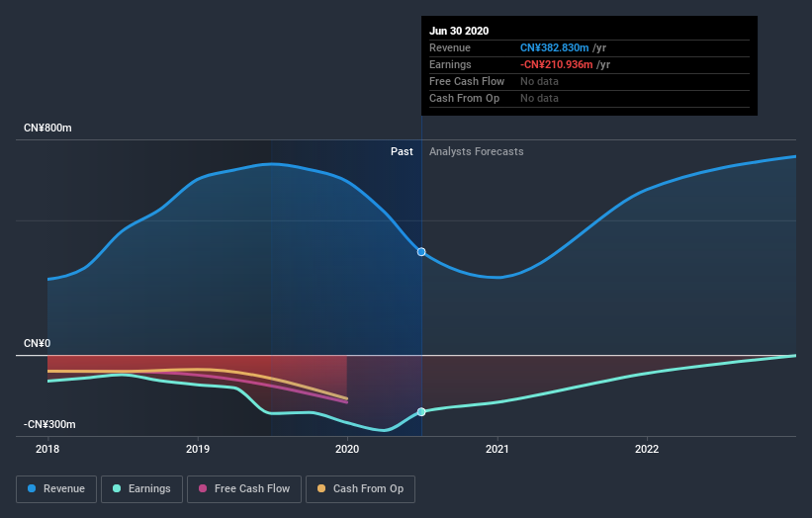Click the 2022 x-axis label
812x518 pixels.
pyautogui.click(x=647, y=449)
